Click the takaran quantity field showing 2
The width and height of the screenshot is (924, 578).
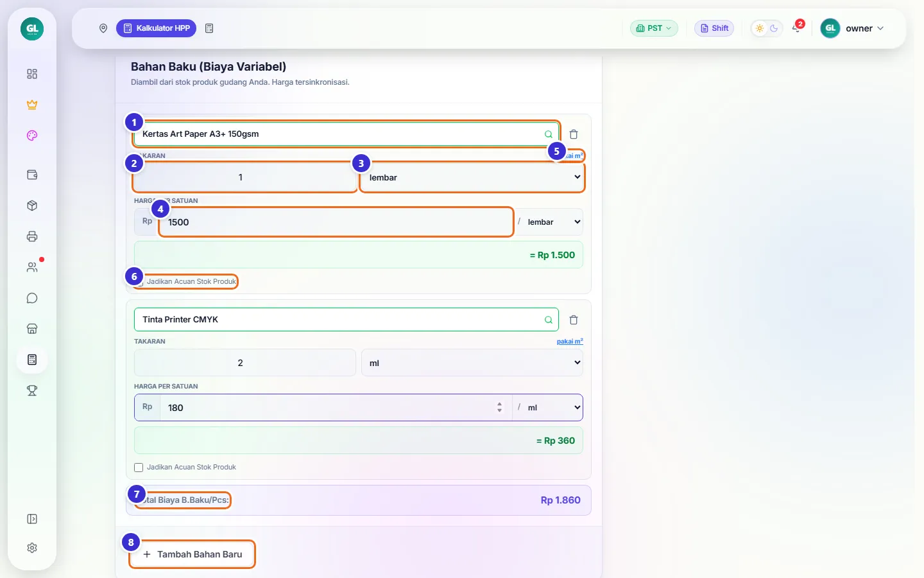pyautogui.click(x=244, y=363)
